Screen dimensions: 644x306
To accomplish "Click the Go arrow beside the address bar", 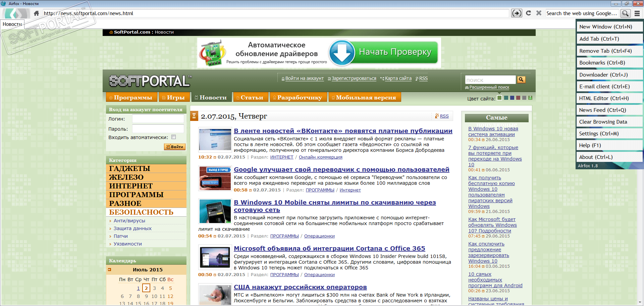I will pos(517,13).
